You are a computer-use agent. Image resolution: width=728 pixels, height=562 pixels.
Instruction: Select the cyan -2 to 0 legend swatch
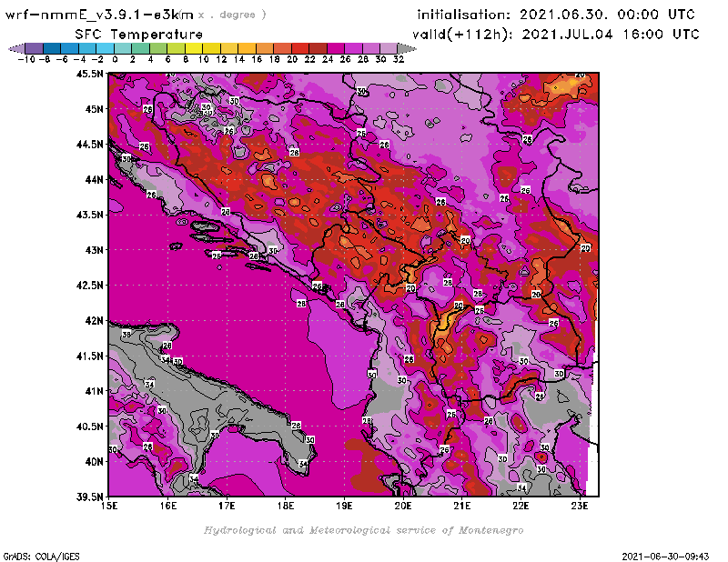tap(105, 48)
